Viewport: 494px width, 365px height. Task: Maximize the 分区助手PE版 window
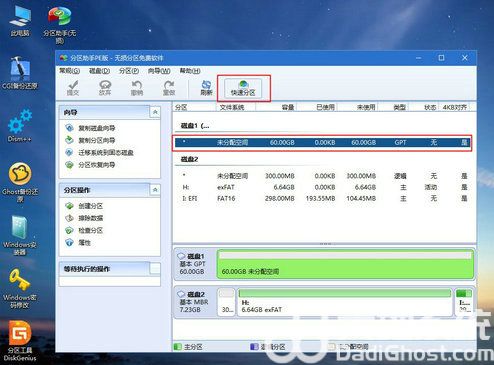tap(441, 58)
